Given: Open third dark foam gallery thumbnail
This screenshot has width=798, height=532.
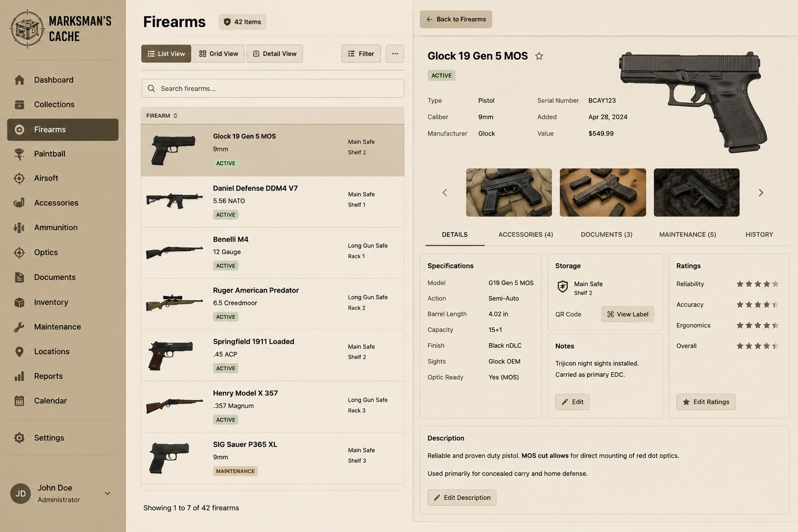Looking at the screenshot, I should (x=696, y=192).
